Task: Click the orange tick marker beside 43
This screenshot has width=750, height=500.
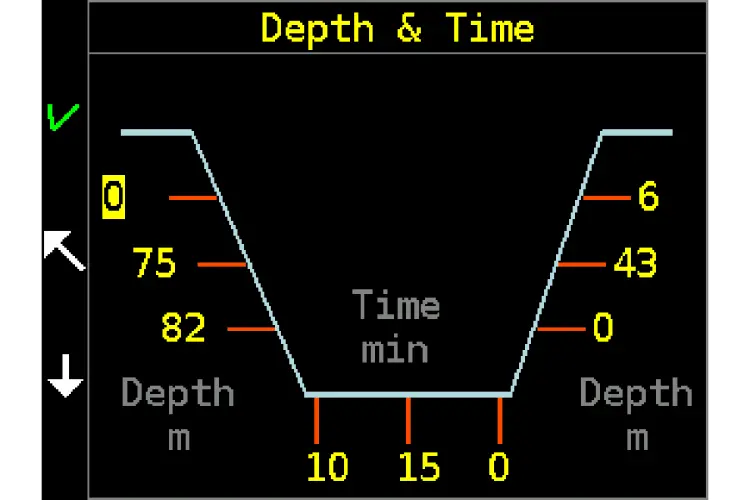Action: (581, 265)
